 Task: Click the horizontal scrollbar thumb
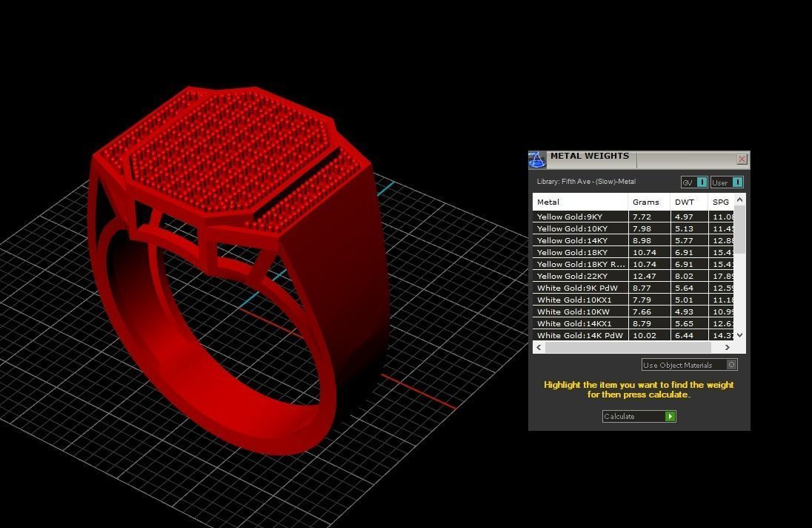(x=628, y=347)
